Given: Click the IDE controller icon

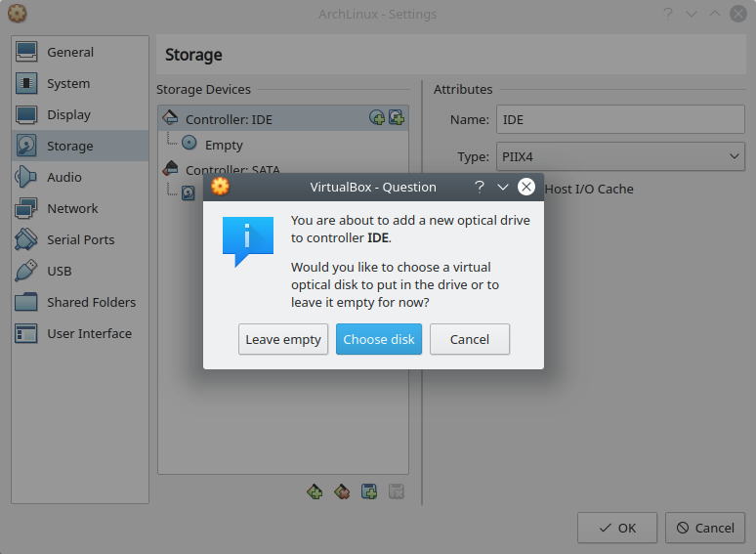Looking at the screenshot, I should click(170, 117).
